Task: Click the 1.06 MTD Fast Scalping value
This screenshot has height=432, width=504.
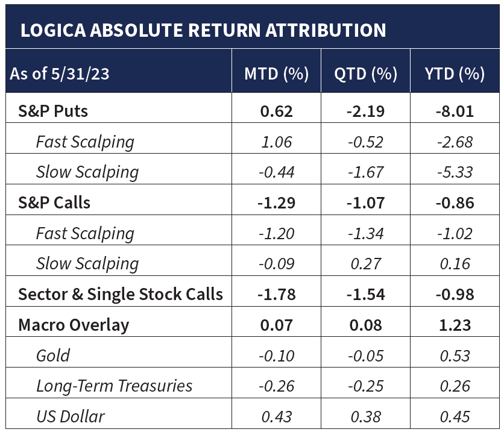Action: [277, 142]
